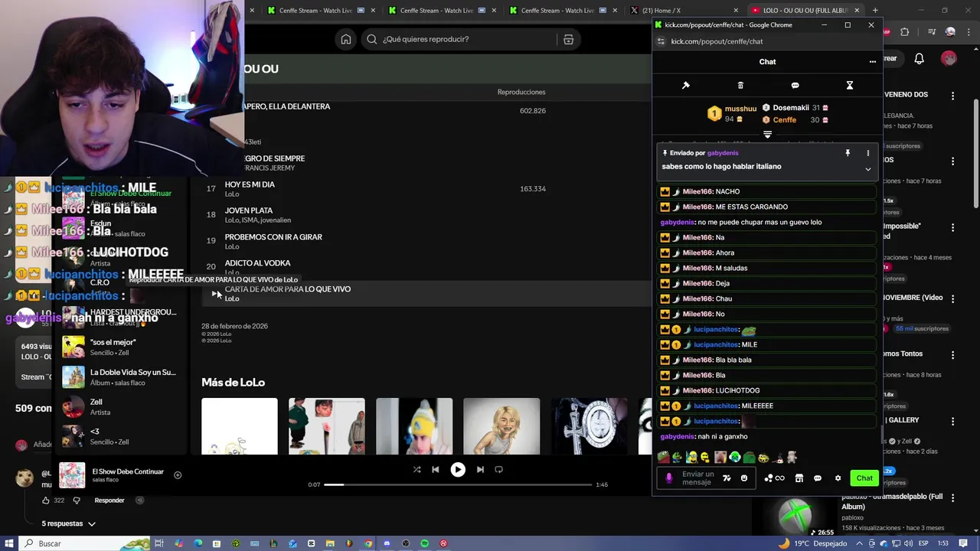This screenshot has width=980, height=551.
Task: Open a new browser tab
Action: pos(875,11)
